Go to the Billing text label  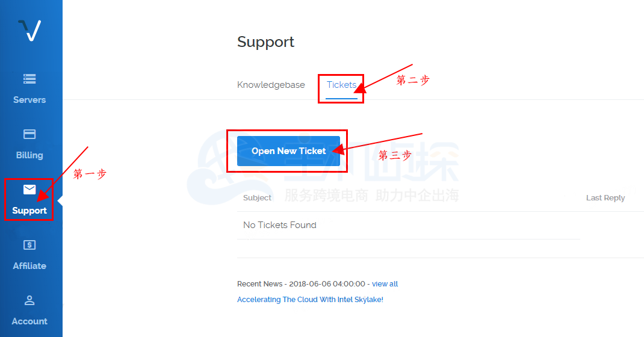tap(29, 155)
